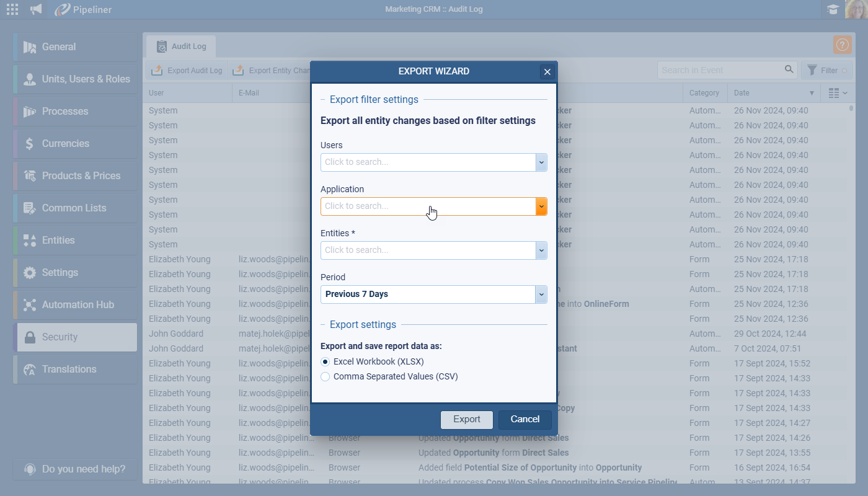Expand the Users dropdown arrow
Viewport: 868px width, 496px height.
click(x=541, y=162)
